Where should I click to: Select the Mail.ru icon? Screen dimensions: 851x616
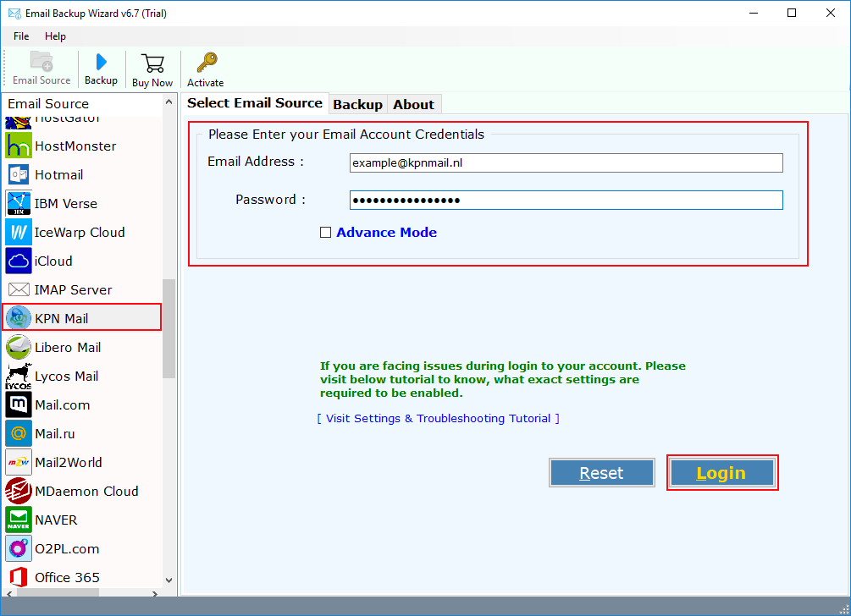tap(19, 433)
